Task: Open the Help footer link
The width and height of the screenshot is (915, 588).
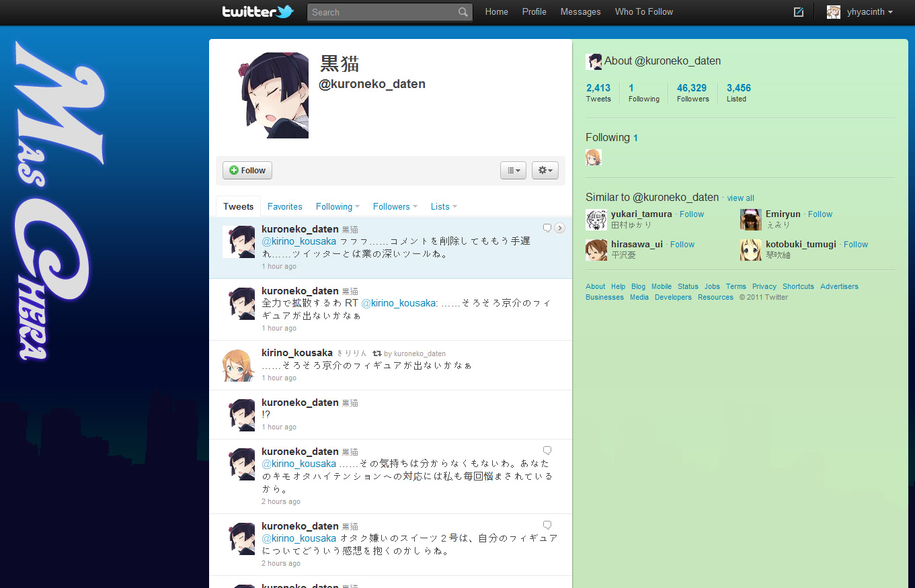Action: (618, 286)
